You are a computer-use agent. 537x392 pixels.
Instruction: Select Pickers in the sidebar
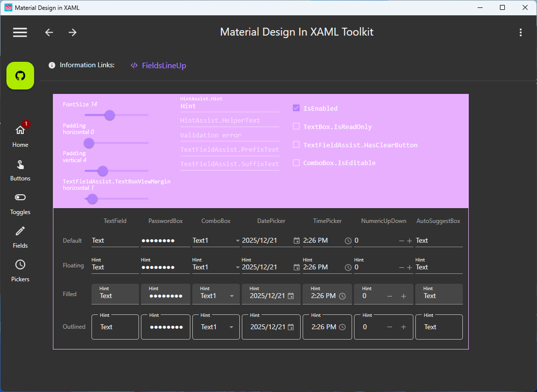(20, 271)
